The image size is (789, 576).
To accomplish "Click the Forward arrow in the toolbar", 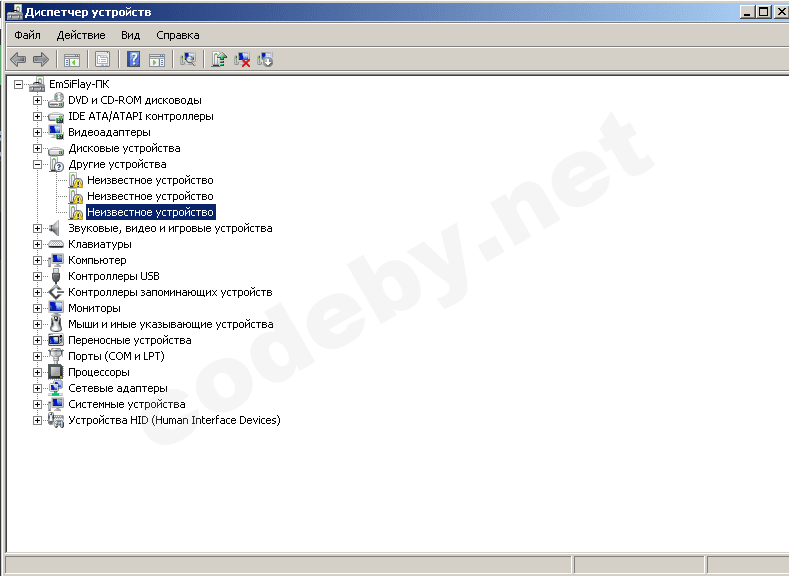I will 41,59.
